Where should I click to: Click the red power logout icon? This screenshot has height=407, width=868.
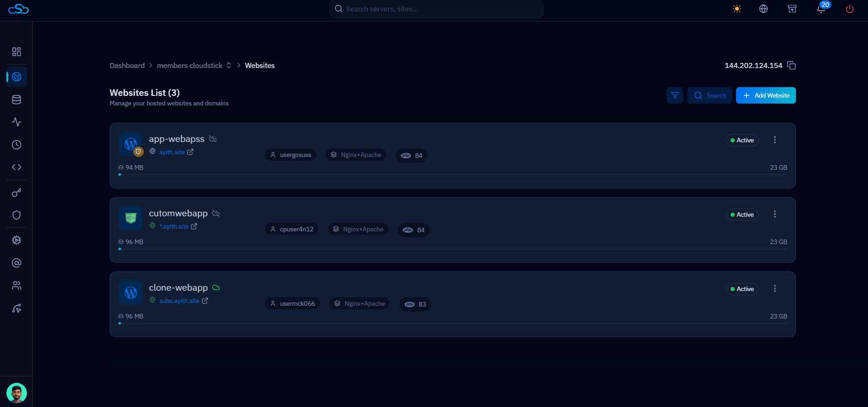coord(850,9)
